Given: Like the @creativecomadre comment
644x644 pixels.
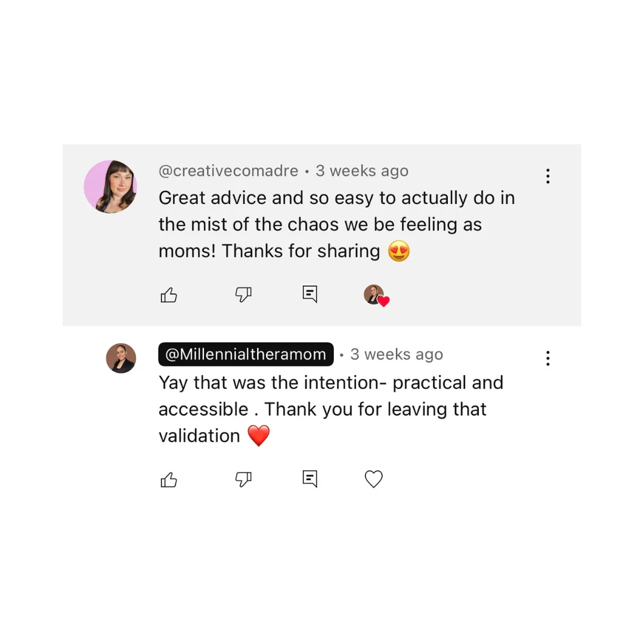Looking at the screenshot, I should (169, 295).
